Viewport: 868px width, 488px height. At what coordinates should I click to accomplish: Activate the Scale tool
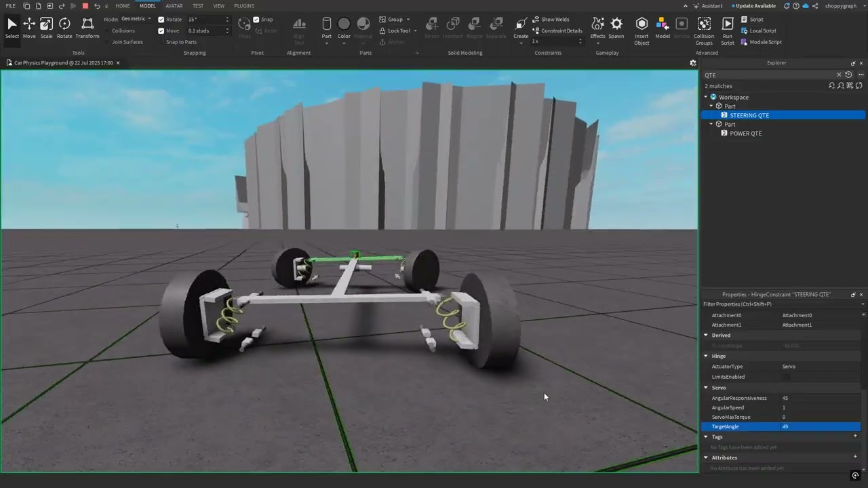click(x=46, y=28)
